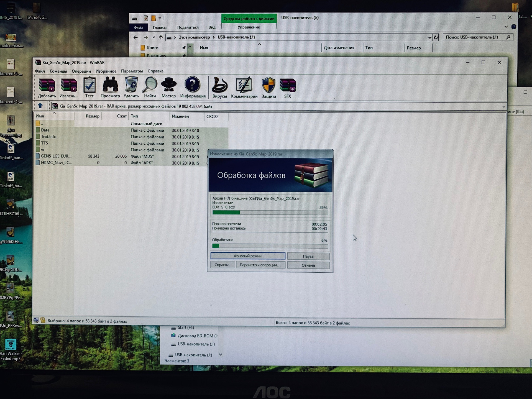Expand WinRAR archive path dropdown

[503, 106]
